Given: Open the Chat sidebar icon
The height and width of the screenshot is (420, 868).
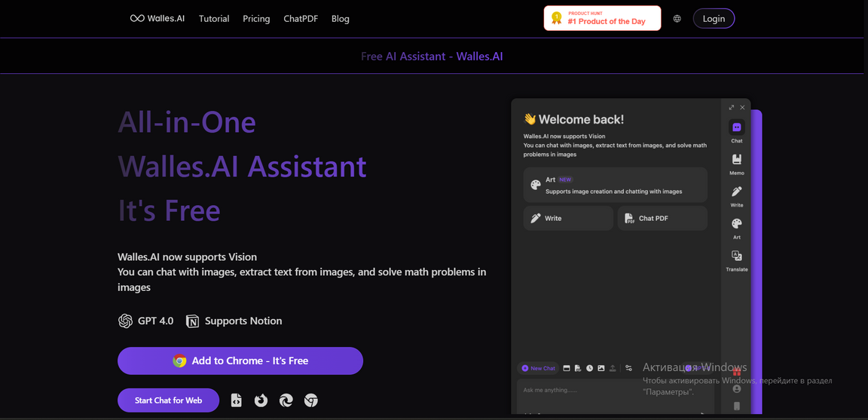Looking at the screenshot, I should click(736, 128).
